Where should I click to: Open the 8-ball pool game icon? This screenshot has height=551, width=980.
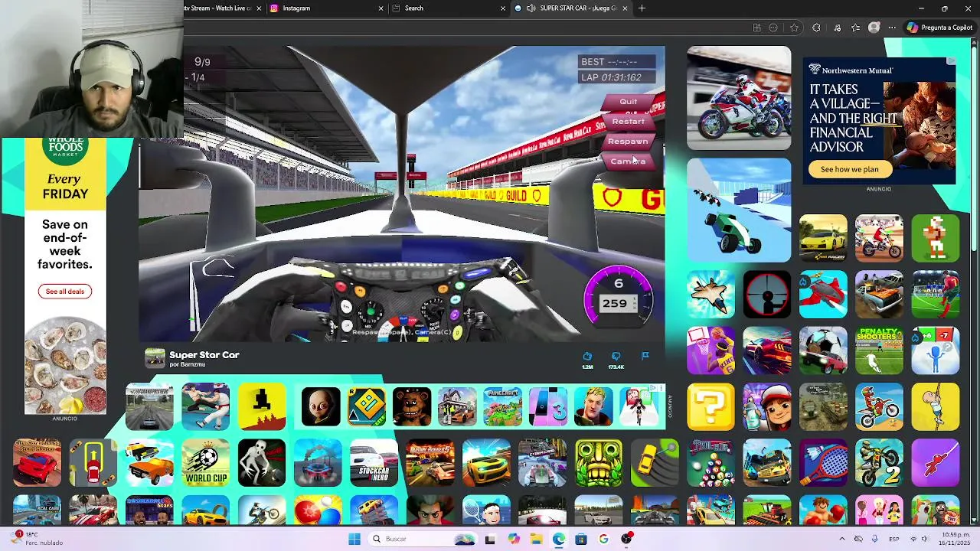[710, 462]
